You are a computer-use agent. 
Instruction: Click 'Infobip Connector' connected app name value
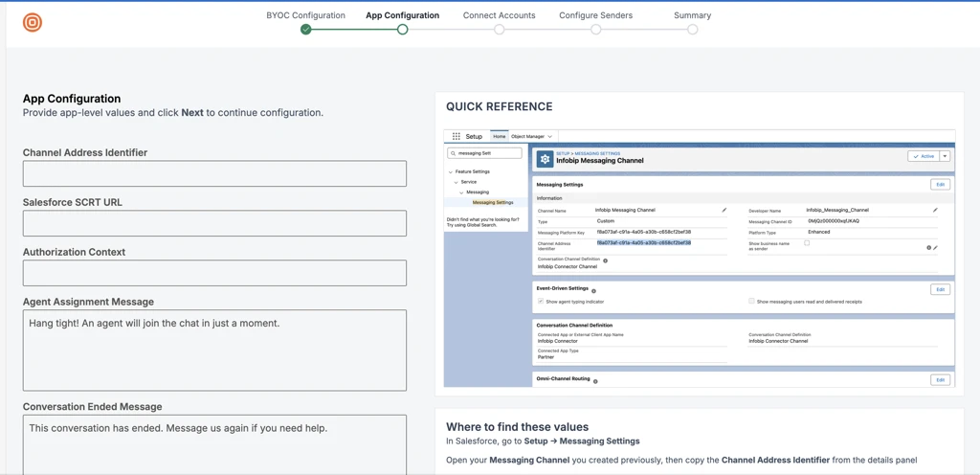tap(558, 341)
